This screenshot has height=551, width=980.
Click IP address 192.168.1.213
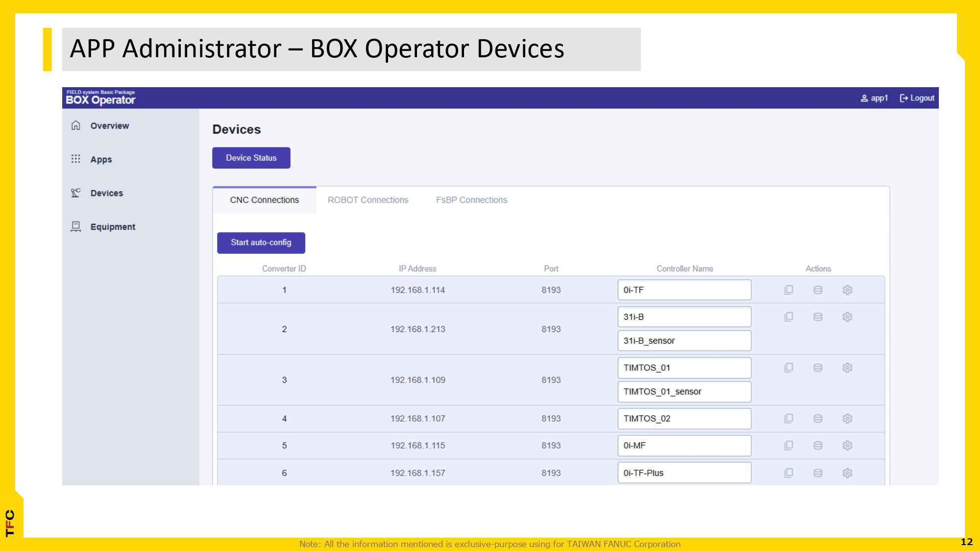point(418,329)
